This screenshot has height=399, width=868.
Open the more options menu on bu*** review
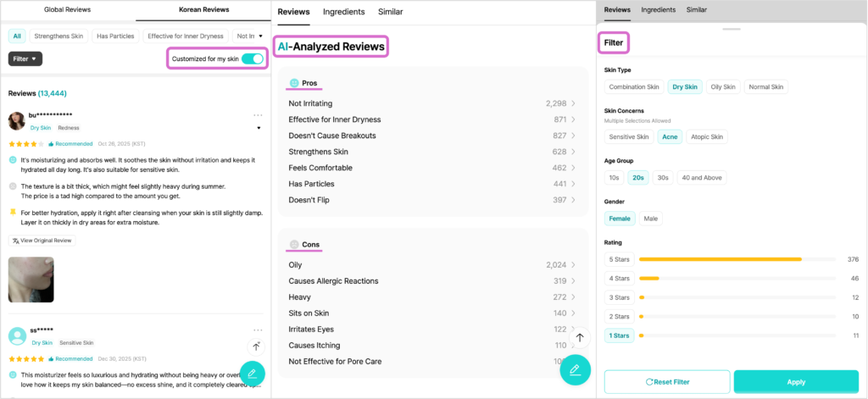pyautogui.click(x=258, y=115)
